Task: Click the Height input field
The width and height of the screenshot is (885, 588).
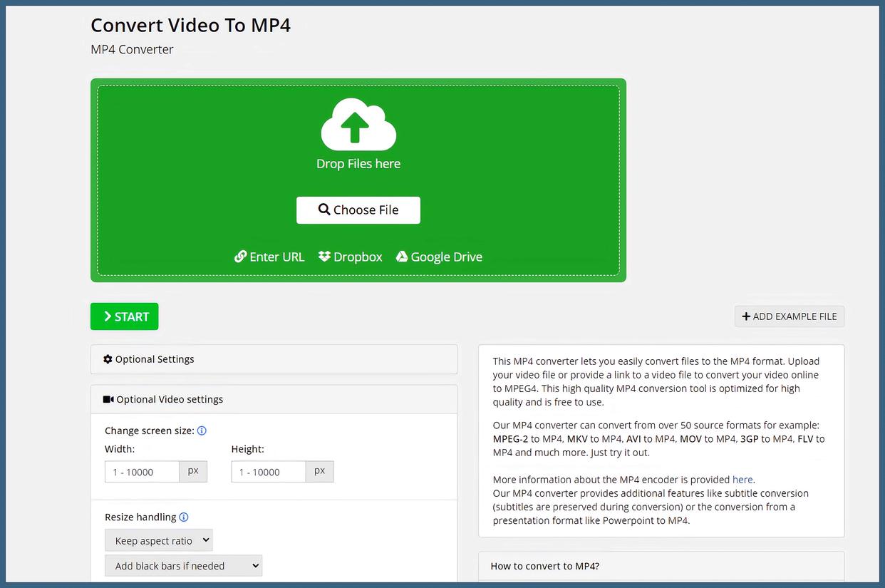Action: (267, 471)
